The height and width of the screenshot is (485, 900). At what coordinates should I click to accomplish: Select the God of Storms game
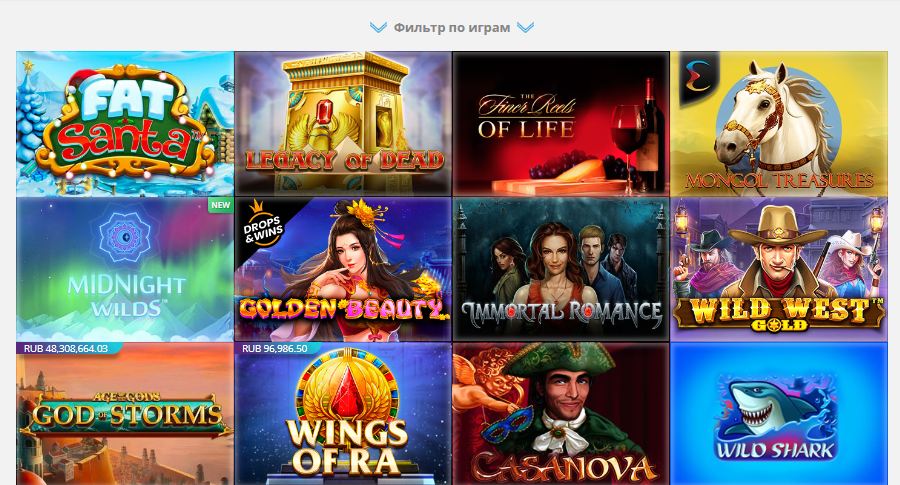point(125,414)
